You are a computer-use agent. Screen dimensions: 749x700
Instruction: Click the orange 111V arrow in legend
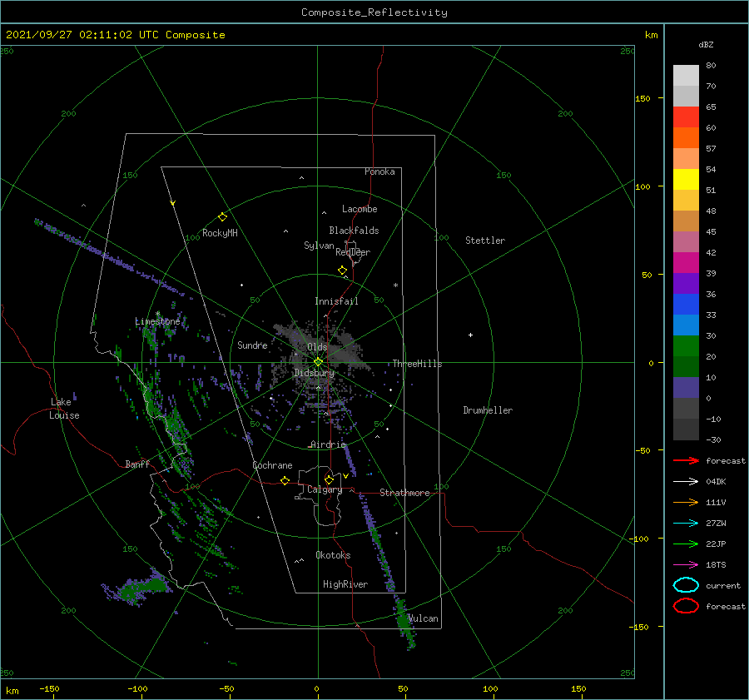point(686,502)
